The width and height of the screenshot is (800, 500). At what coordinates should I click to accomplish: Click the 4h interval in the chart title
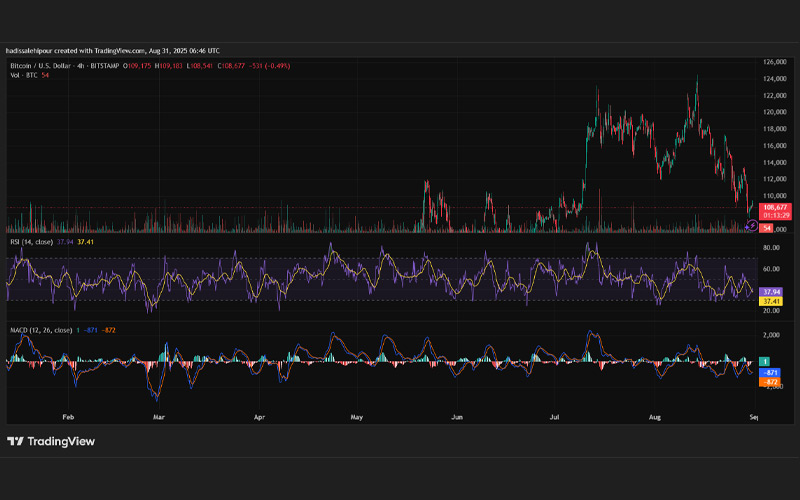(80, 66)
